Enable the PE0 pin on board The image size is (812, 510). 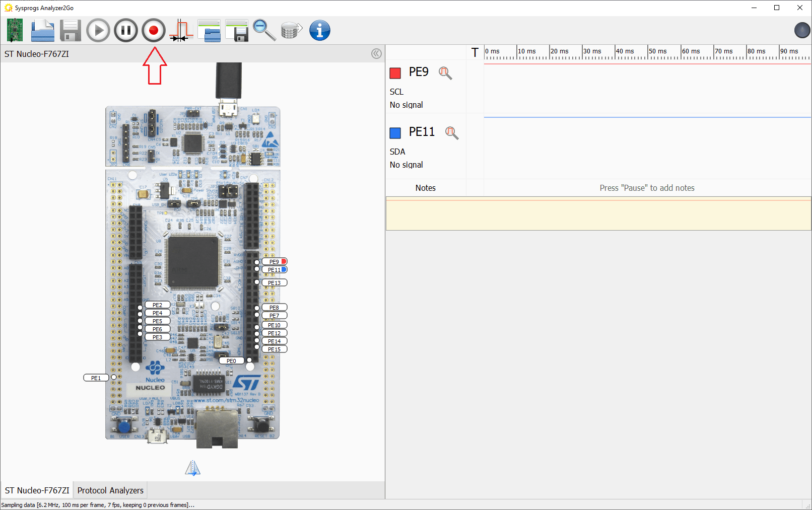[231, 360]
